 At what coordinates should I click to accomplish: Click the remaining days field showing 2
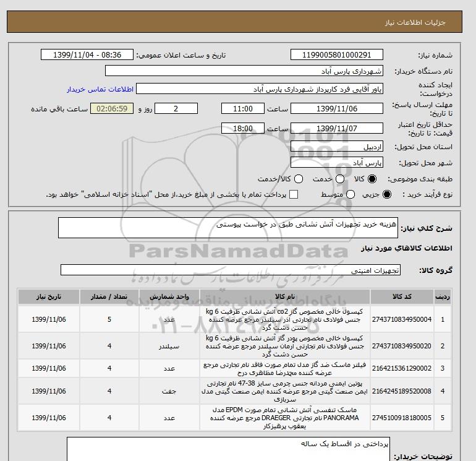click(x=176, y=108)
